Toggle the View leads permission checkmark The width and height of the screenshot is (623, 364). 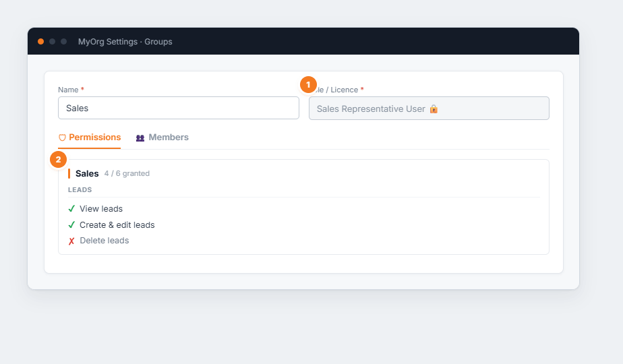coord(71,208)
